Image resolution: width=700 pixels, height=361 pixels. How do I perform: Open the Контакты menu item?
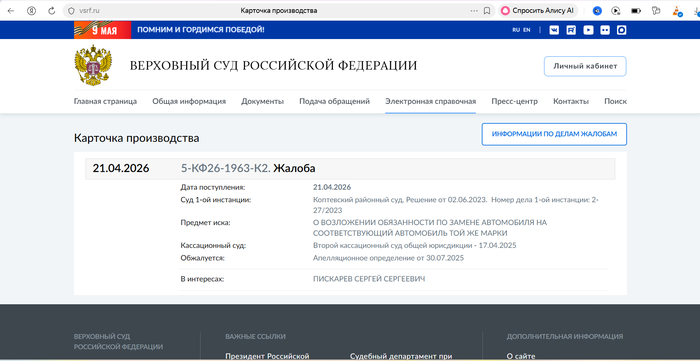point(571,101)
